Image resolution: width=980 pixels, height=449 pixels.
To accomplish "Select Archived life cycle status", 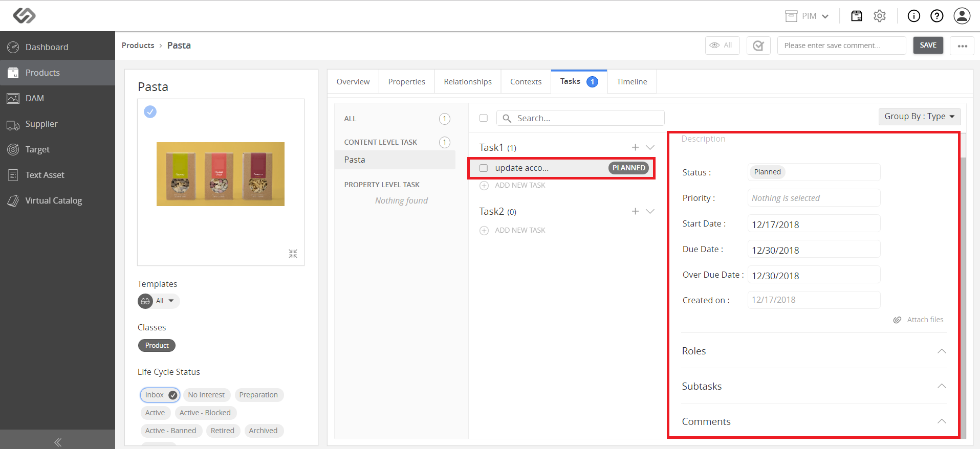I will (x=263, y=431).
